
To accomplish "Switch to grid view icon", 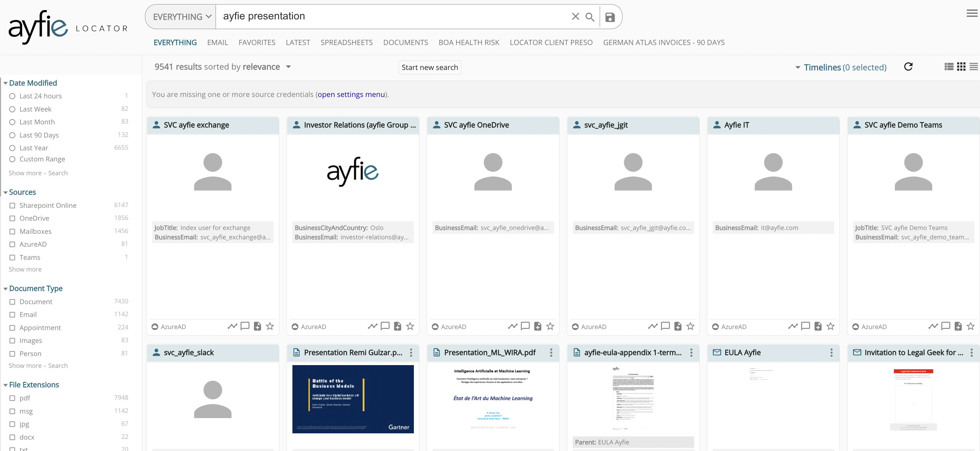I will 961,67.
